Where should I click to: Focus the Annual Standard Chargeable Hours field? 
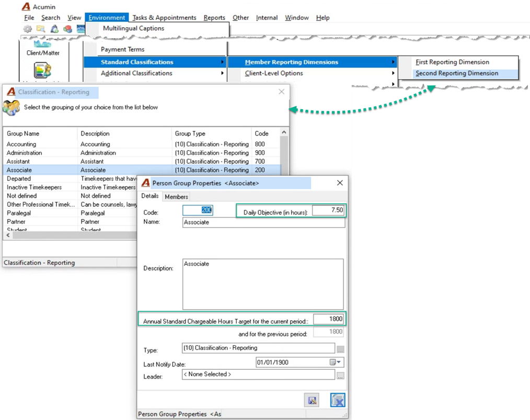(x=328, y=319)
